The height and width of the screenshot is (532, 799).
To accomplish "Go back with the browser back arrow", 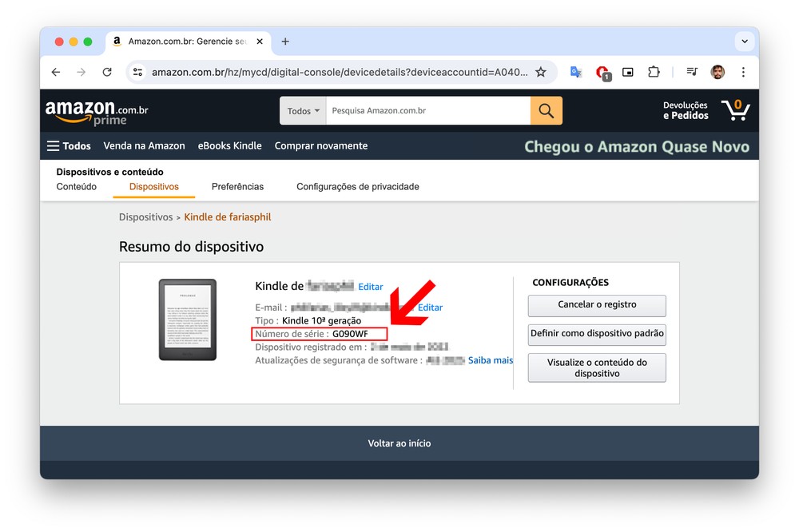I will tap(56, 73).
